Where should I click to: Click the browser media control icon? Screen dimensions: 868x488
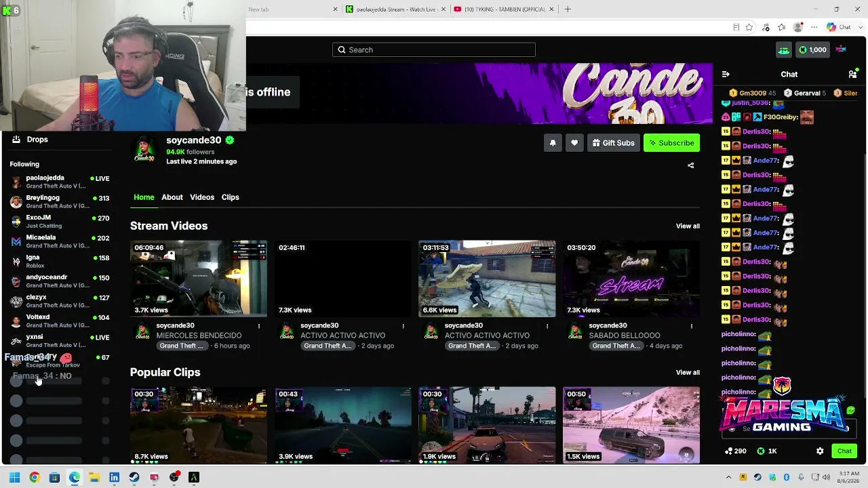766,27
